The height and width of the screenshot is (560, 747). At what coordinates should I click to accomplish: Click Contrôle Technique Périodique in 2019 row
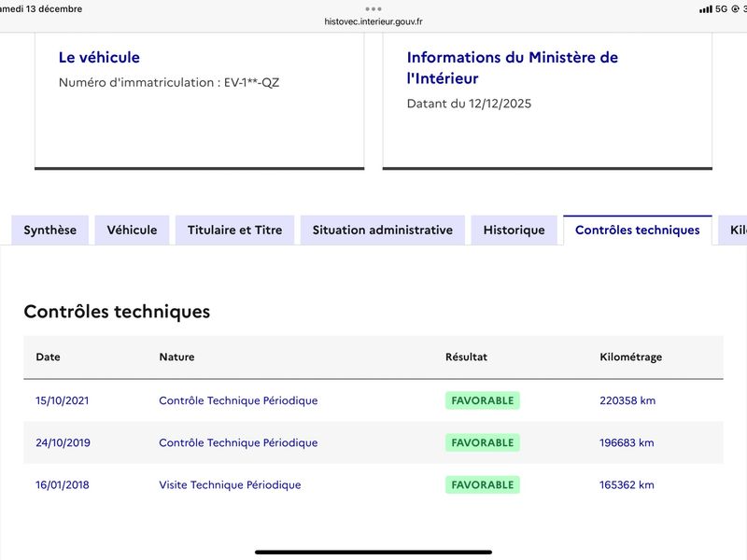click(238, 442)
